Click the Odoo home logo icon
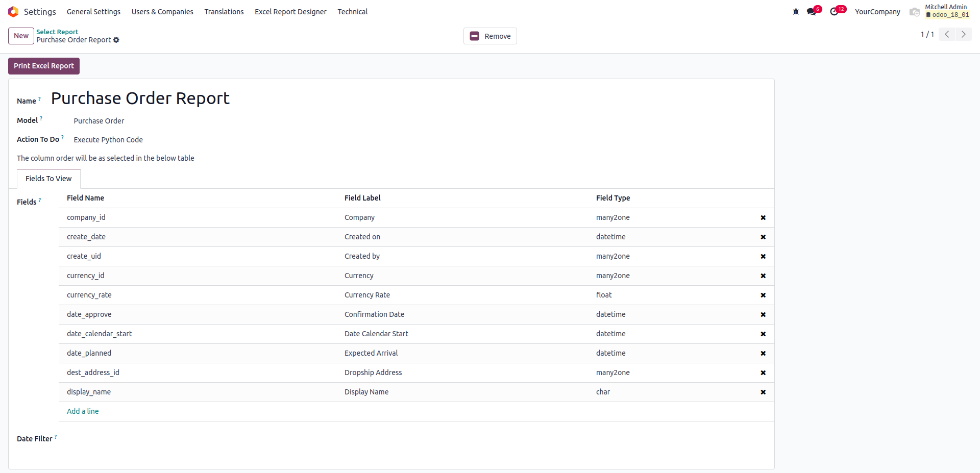Screen dimensions: 980x473 (x=13, y=12)
